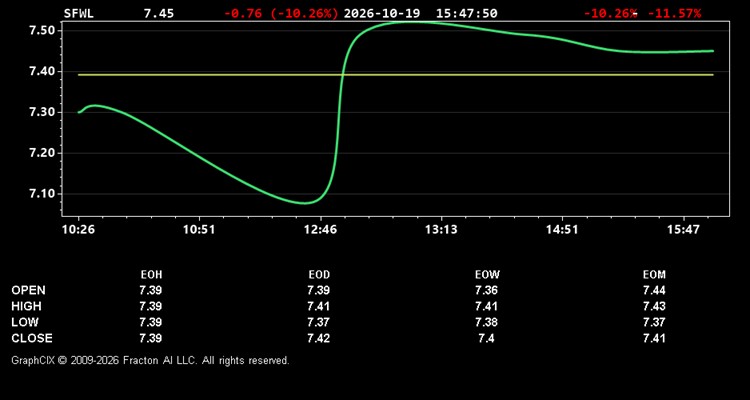This screenshot has height=400, width=750.
Task: Click the EOH open value 7.39
Action: click(151, 290)
